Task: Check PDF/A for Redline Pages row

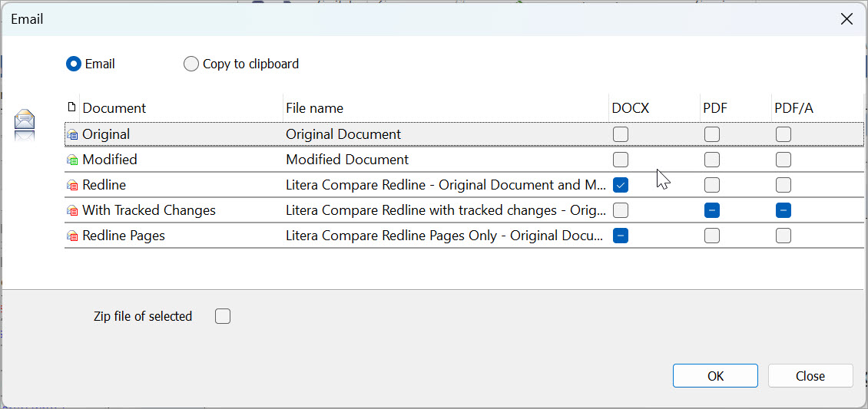Action: click(784, 236)
